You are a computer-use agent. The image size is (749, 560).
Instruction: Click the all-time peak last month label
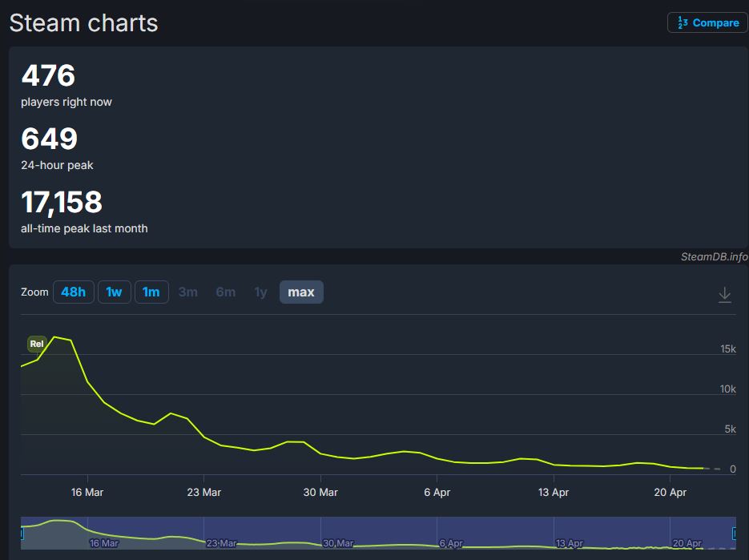[84, 228]
